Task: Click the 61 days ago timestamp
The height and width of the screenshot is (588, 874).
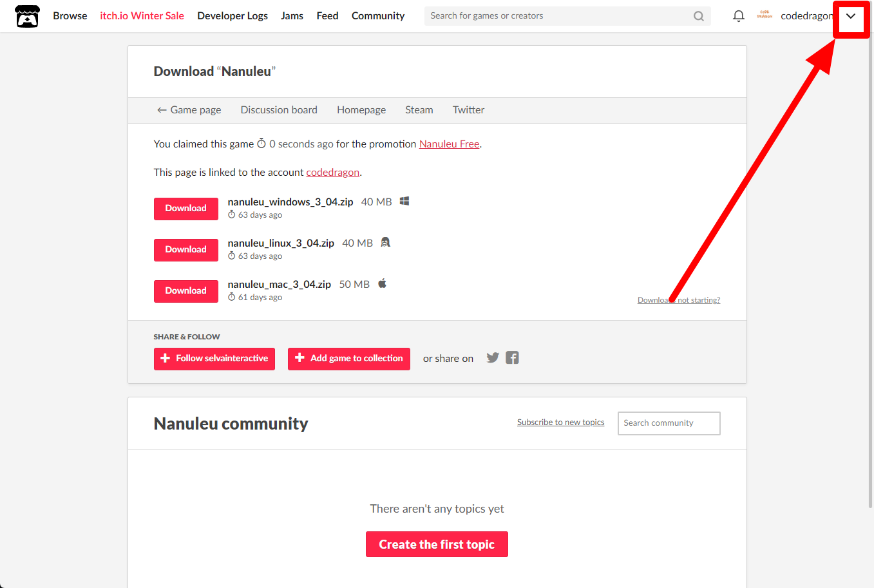Action: pyautogui.click(x=260, y=298)
